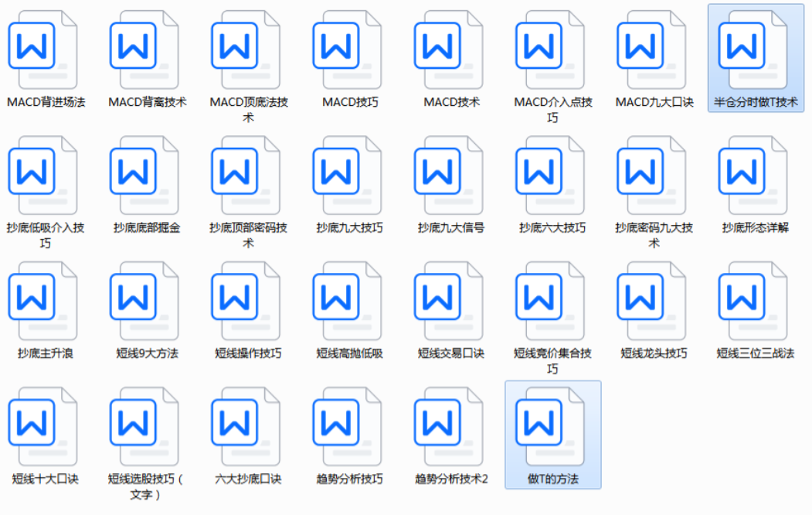Select the 六大抄底口诀 file name label
This screenshot has width=812, height=515.
pos(248,479)
